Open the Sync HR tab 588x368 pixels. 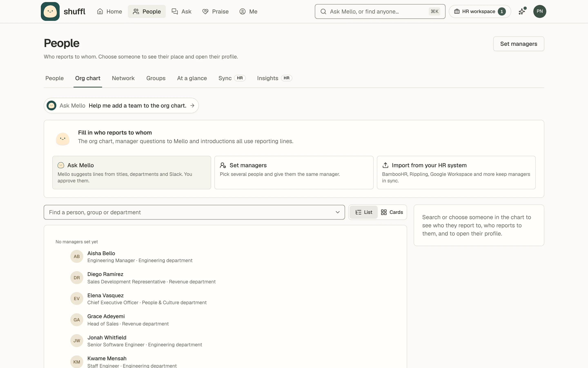232,78
